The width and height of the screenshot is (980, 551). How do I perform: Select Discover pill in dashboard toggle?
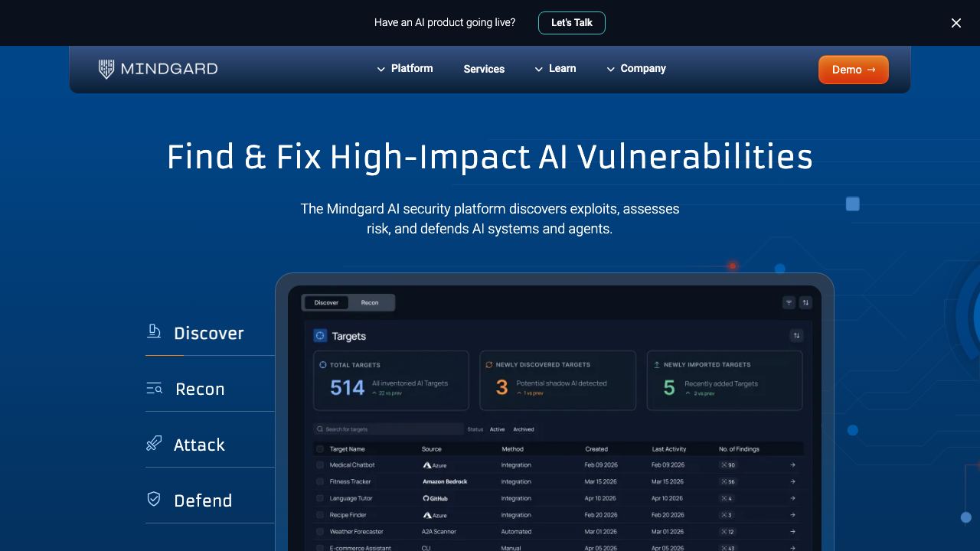click(x=326, y=302)
